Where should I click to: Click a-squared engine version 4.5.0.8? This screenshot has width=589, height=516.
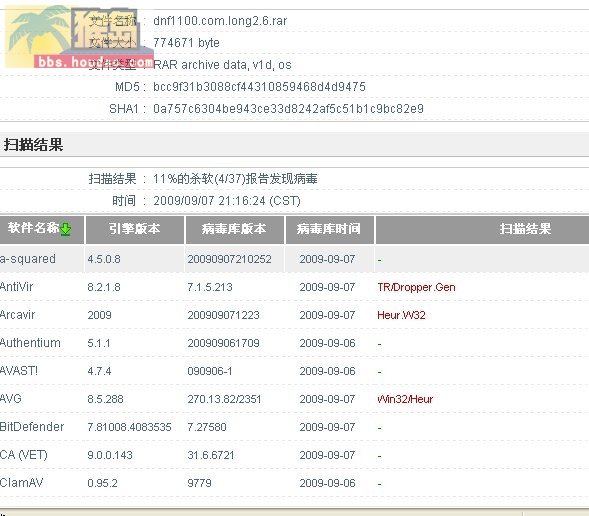pos(104,259)
